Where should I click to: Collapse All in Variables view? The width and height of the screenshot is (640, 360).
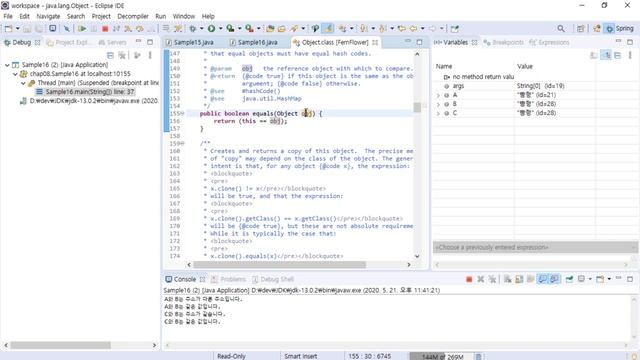[x=618, y=55]
